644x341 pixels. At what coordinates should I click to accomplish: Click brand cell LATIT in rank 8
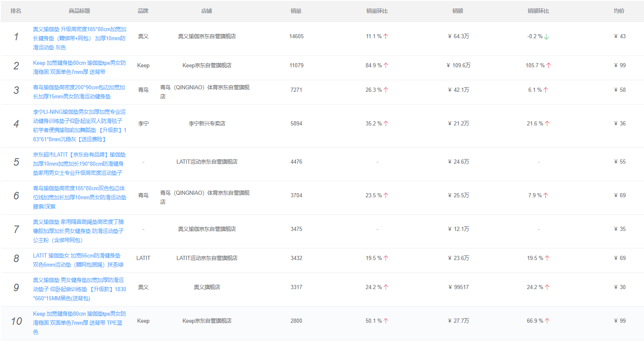(x=143, y=258)
